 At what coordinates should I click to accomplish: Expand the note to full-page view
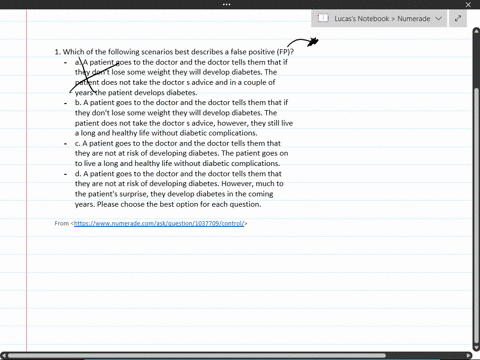pos(458,18)
